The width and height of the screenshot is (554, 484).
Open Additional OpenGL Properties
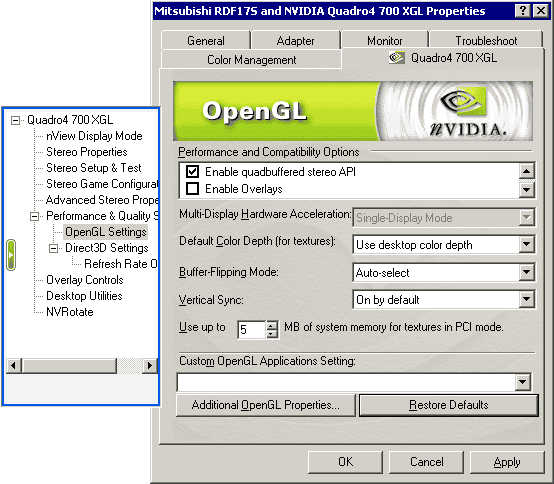[x=266, y=405]
